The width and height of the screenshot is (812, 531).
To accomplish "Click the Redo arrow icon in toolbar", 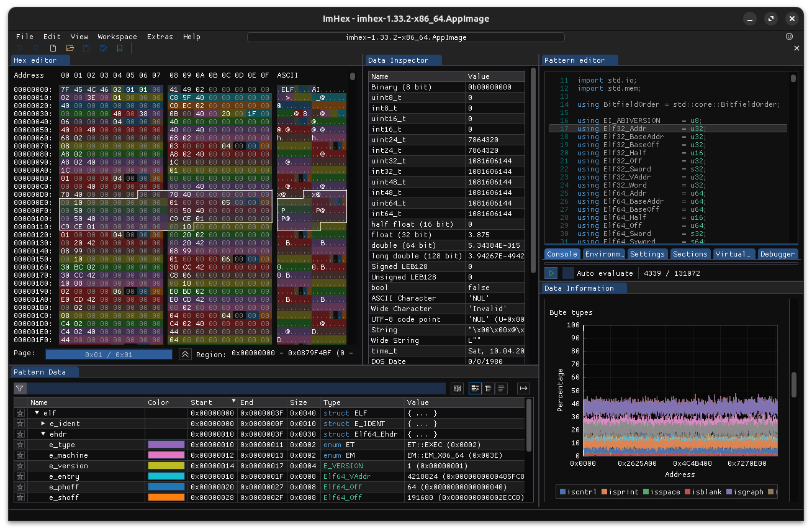I will (36, 48).
